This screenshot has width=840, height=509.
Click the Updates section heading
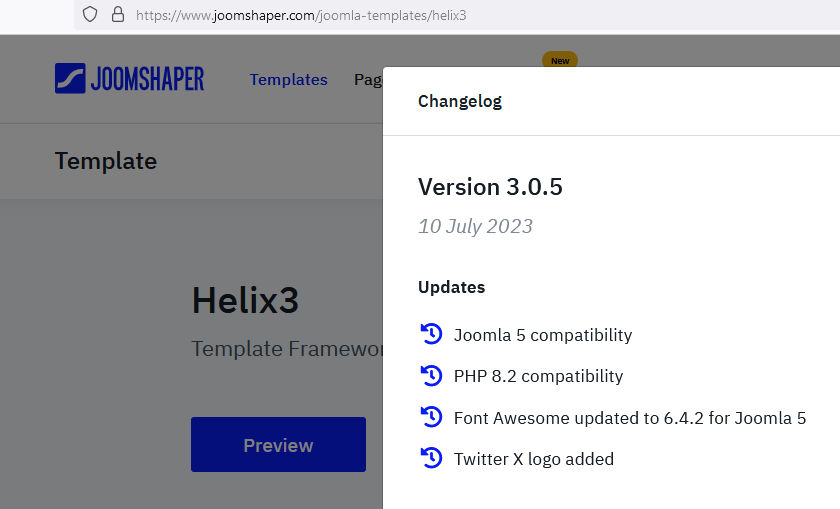(451, 287)
